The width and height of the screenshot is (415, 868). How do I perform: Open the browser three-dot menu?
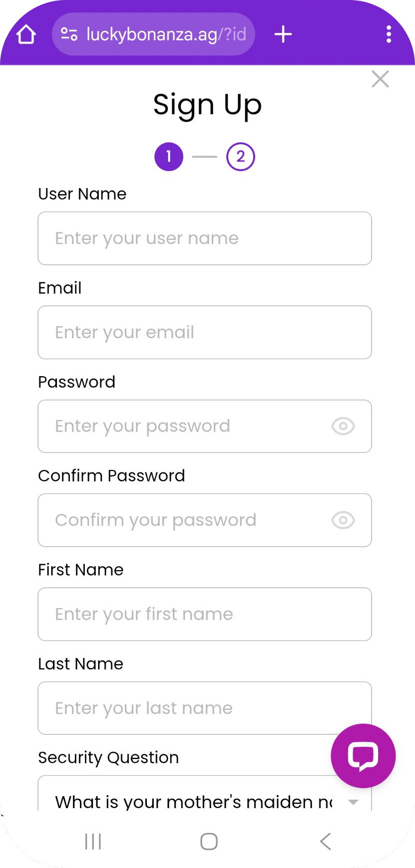tap(389, 34)
